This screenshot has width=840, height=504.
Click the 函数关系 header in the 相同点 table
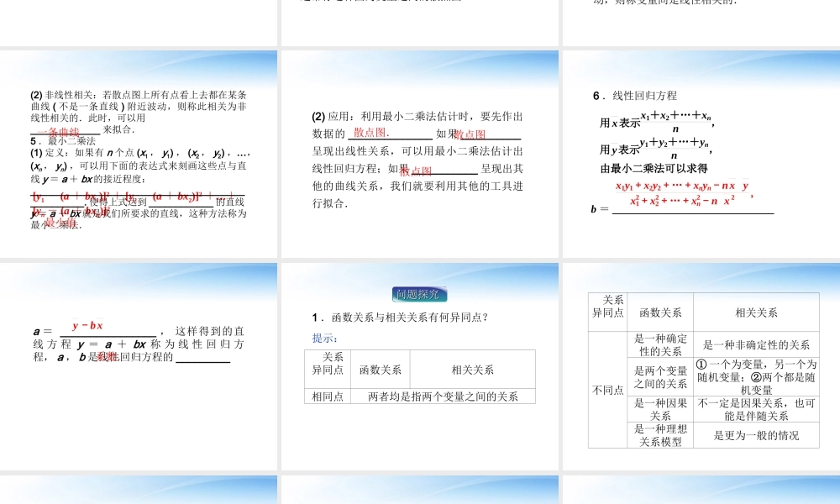point(381,370)
